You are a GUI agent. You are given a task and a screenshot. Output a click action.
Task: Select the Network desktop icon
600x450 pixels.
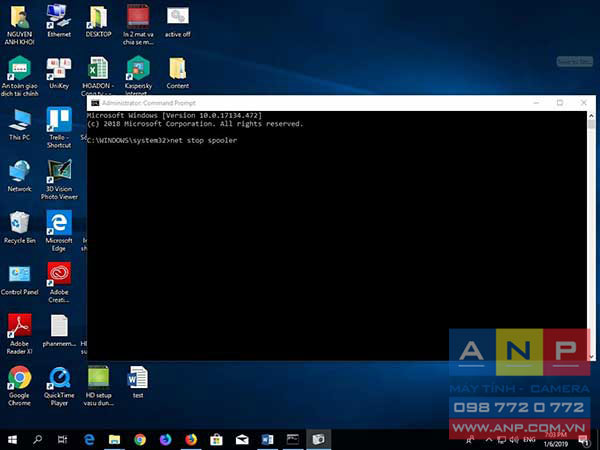20,171
